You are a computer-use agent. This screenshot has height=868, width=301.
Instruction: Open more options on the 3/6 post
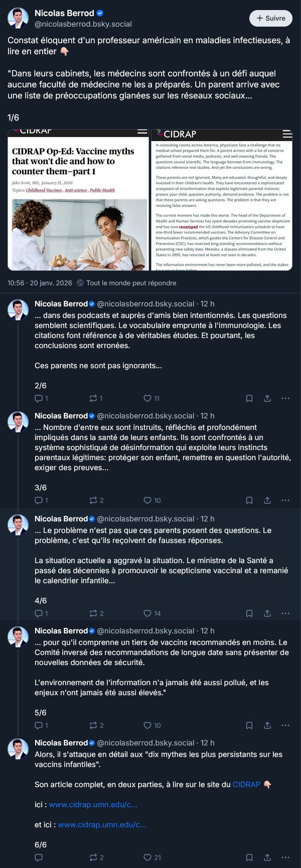click(285, 500)
